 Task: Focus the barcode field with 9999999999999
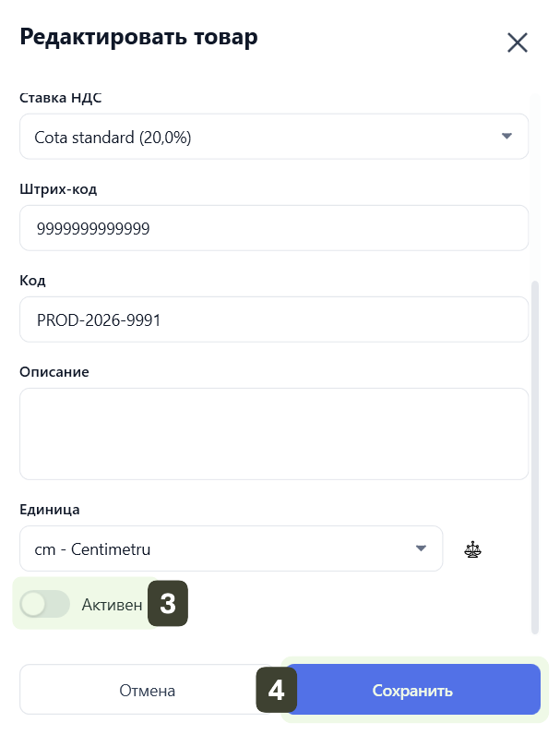coord(273,228)
